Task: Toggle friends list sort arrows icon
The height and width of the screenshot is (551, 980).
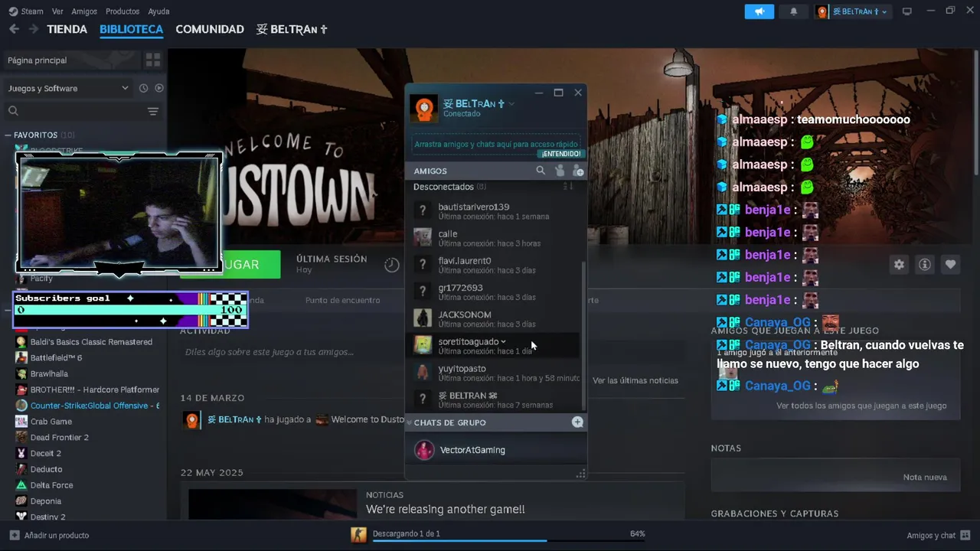Action: click(568, 187)
